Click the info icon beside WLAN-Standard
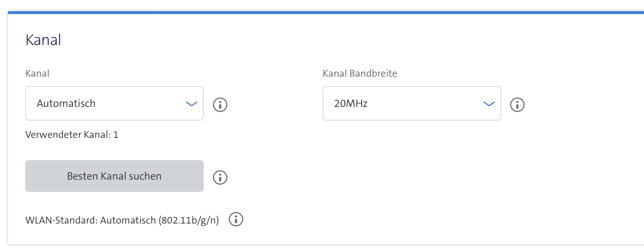 click(236, 219)
